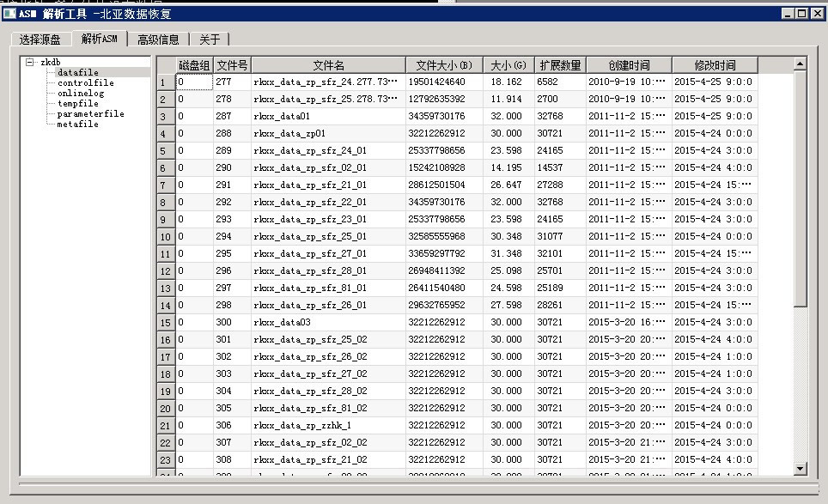Click the 创建时间 column header
828x504 pixels.
click(629, 65)
